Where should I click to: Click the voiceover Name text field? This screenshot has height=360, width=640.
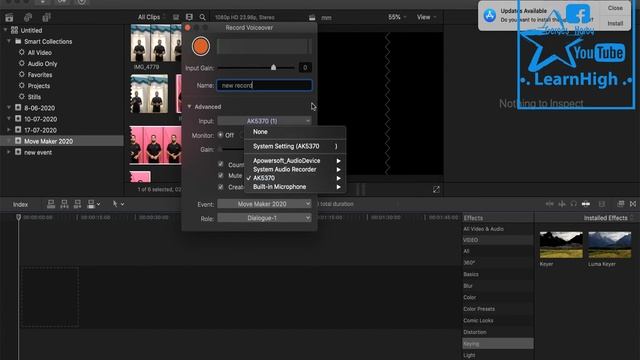[264, 85]
